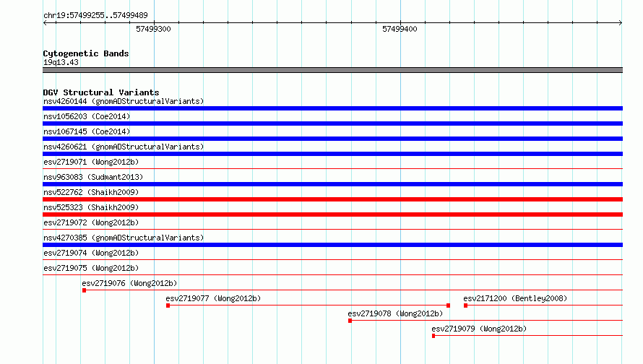643x364 pixels.
Task: Select the nsv1067145 (Coe2014) label
Action: tap(87, 131)
